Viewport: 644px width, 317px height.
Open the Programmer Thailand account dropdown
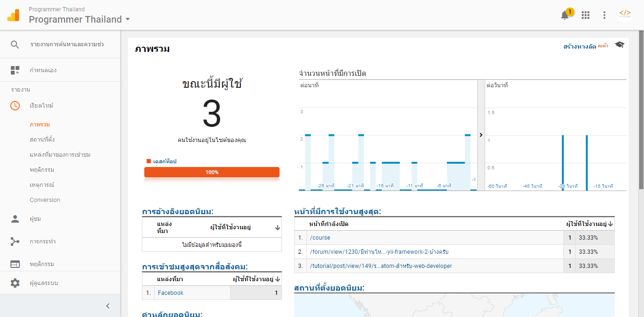pos(80,19)
